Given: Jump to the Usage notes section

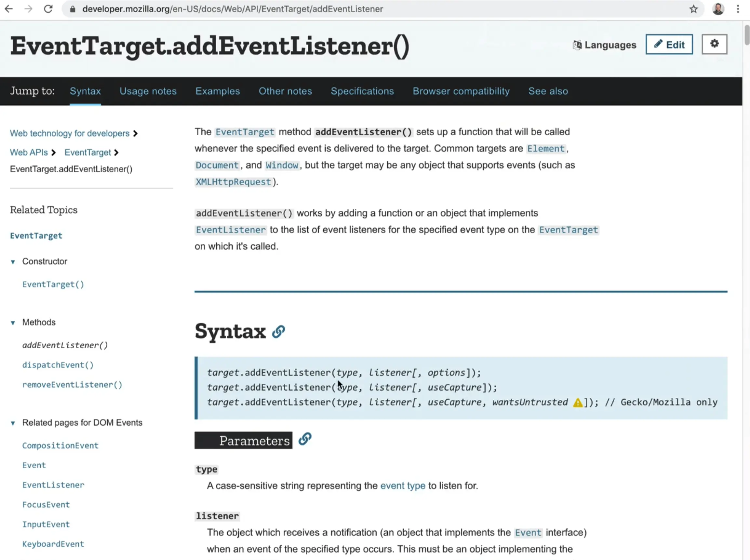Looking at the screenshot, I should tap(148, 91).
